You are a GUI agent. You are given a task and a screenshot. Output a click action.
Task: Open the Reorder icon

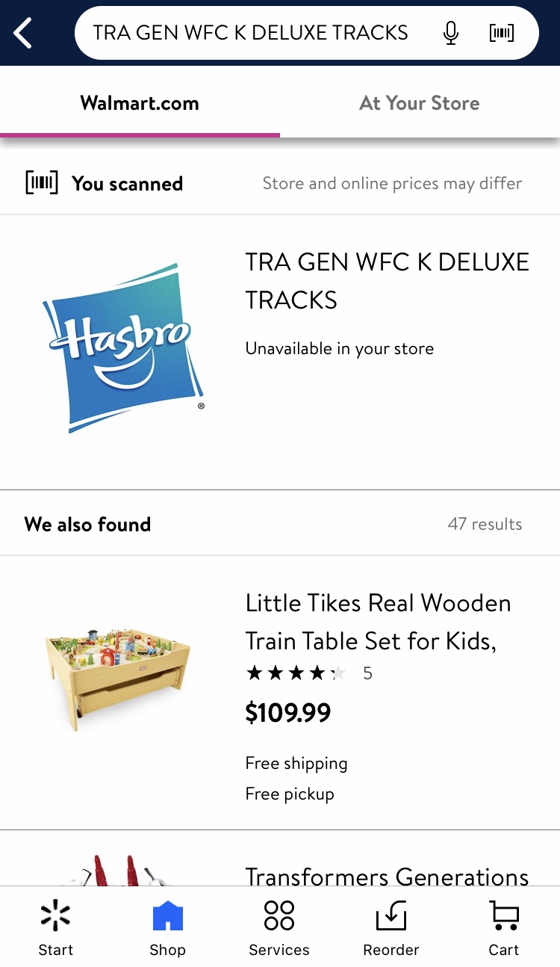pyautogui.click(x=391, y=916)
